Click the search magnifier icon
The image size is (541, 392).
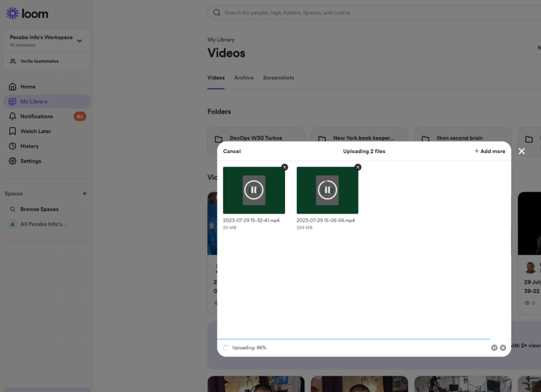tap(217, 12)
